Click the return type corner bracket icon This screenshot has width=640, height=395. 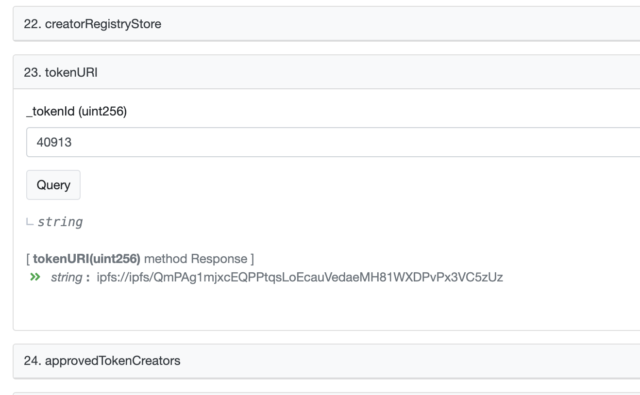click(29, 222)
